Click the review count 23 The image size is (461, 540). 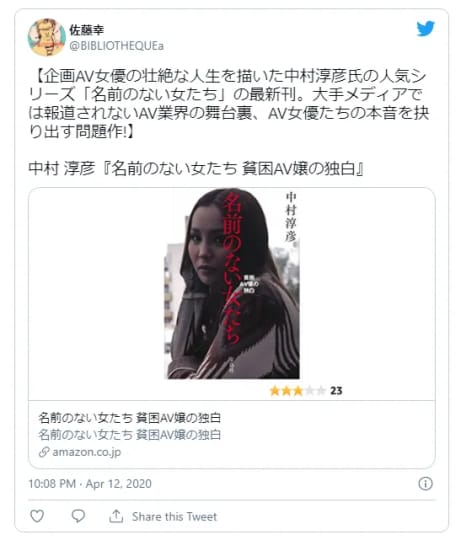336,391
